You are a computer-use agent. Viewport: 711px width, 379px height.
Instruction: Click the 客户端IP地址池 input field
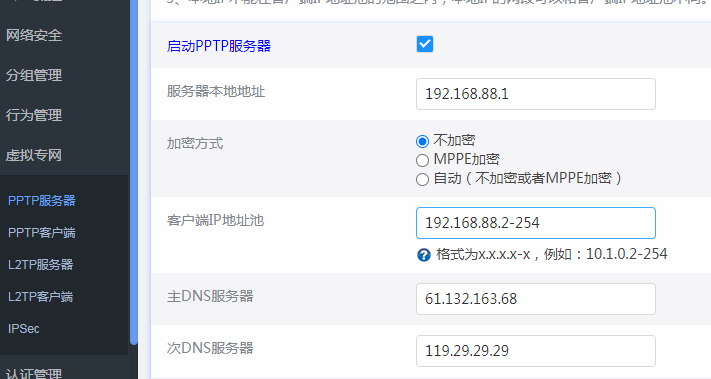tap(536, 223)
